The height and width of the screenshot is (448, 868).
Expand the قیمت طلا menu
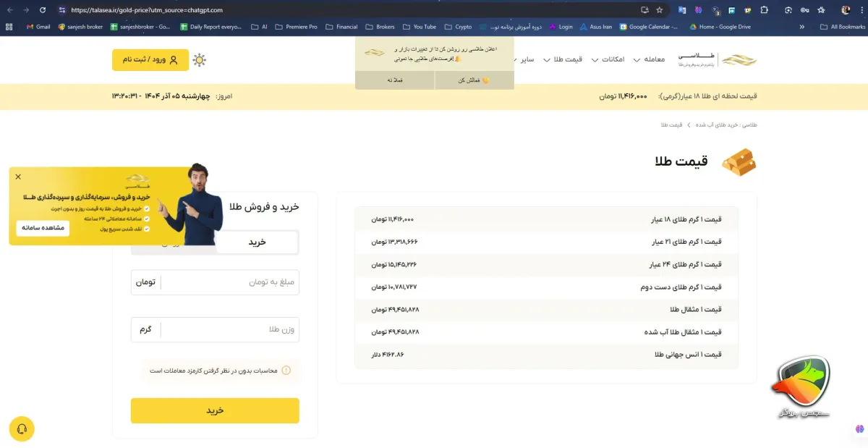563,59
